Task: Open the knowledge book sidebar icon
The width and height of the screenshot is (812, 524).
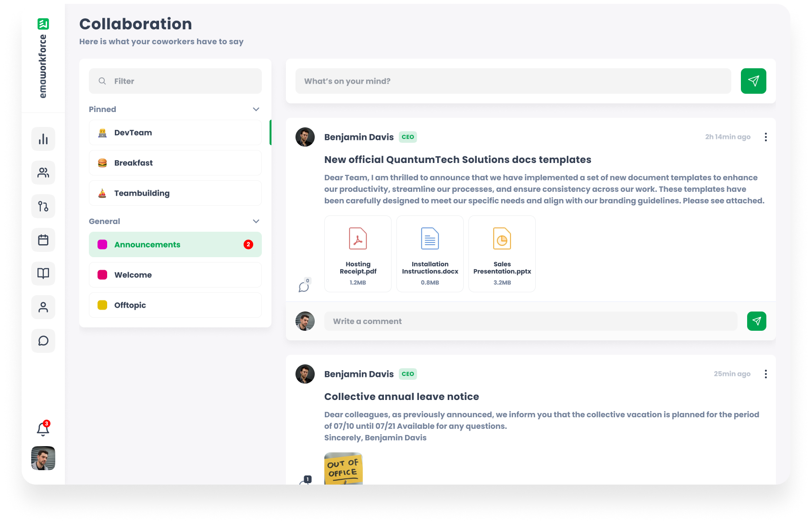Action: (43, 274)
